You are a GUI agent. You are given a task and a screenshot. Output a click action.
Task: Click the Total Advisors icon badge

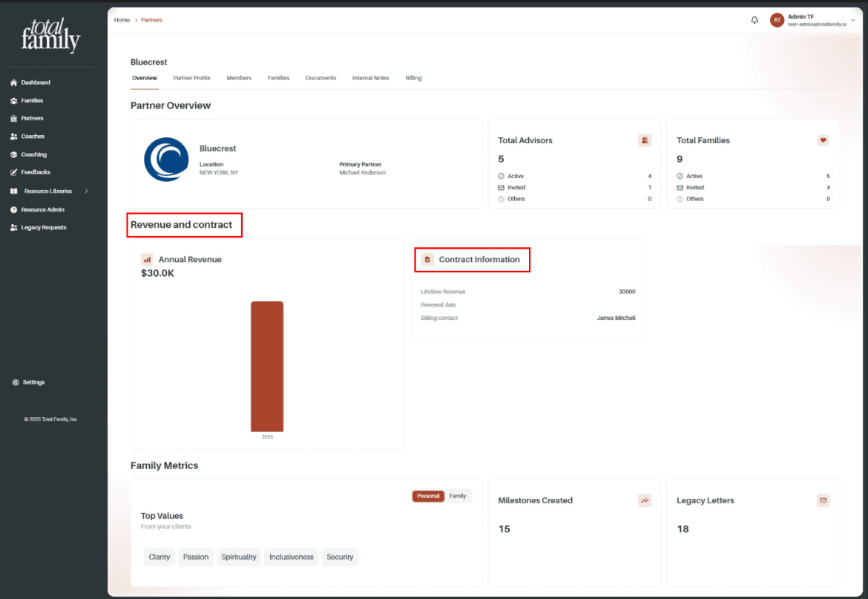tap(645, 140)
